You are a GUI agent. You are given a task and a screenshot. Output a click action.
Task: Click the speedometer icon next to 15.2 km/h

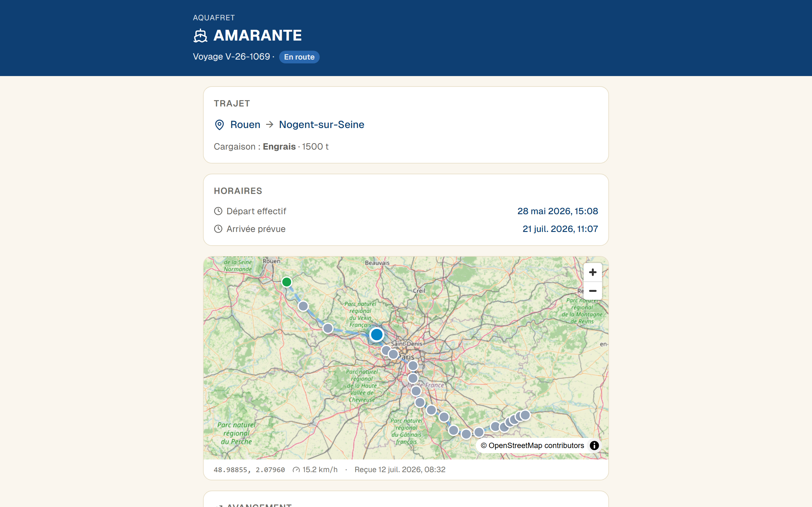pyautogui.click(x=296, y=469)
